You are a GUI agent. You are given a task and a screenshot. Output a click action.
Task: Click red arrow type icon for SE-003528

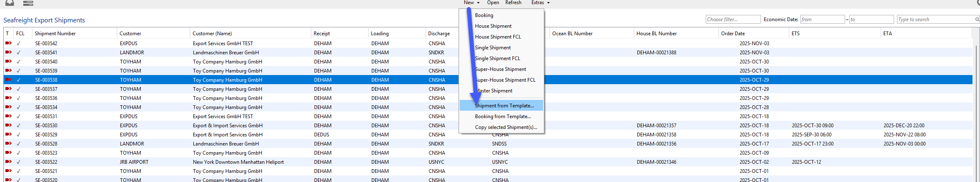(x=8, y=143)
